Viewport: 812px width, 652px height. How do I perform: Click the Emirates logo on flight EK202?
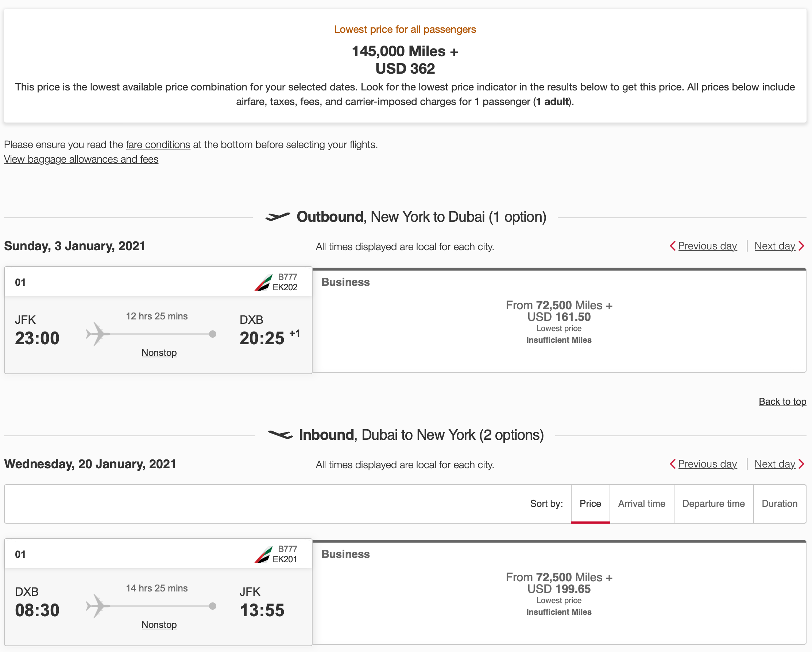pyautogui.click(x=264, y=282)
